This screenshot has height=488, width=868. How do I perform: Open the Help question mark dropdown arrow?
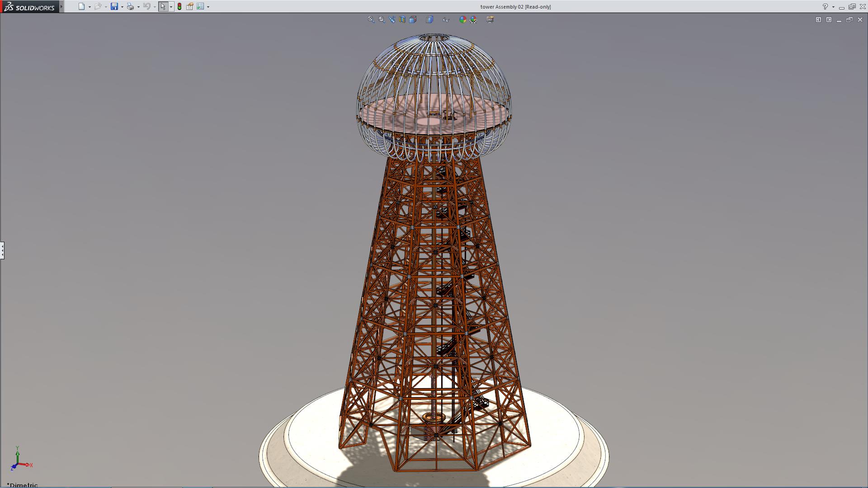coord(833,7)
